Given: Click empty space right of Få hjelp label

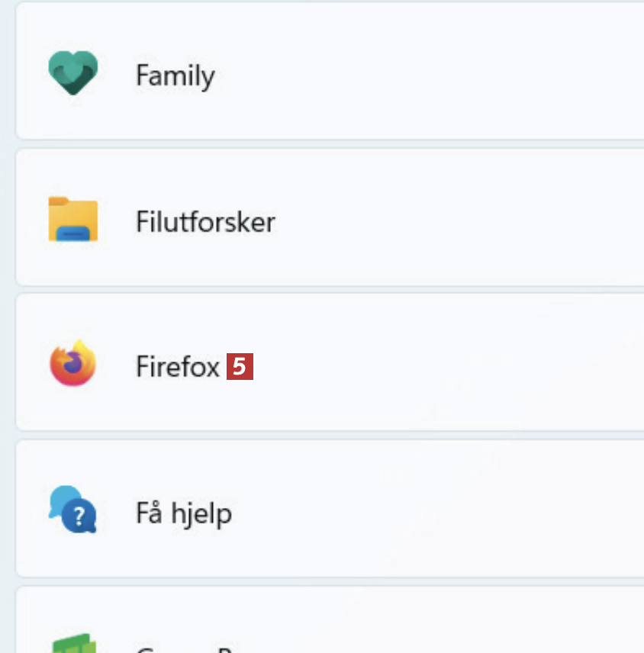Looking at the screenshot, I should 458,513.
